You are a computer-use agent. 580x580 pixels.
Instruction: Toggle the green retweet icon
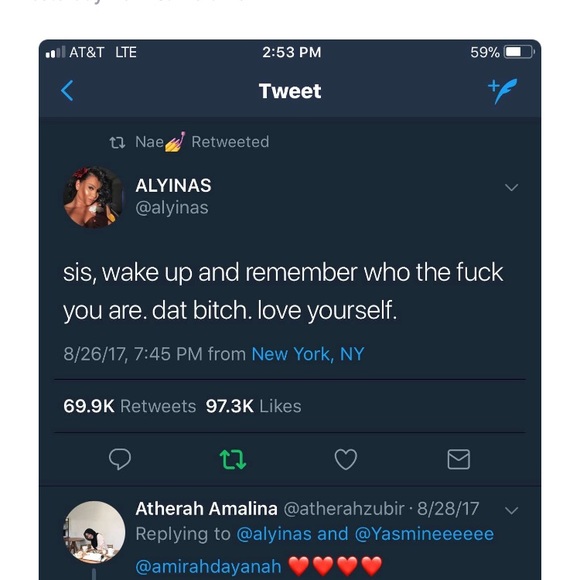233,459
